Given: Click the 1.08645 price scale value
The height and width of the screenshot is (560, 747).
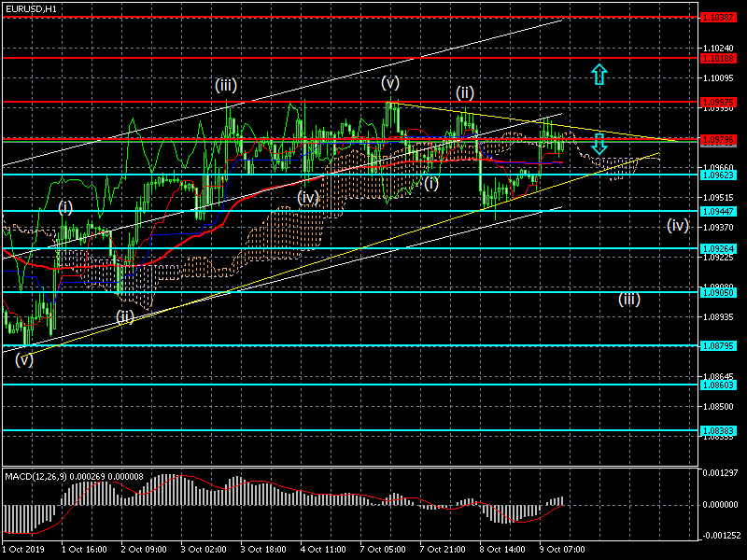Looking at the screenshot, I should 718,376.
